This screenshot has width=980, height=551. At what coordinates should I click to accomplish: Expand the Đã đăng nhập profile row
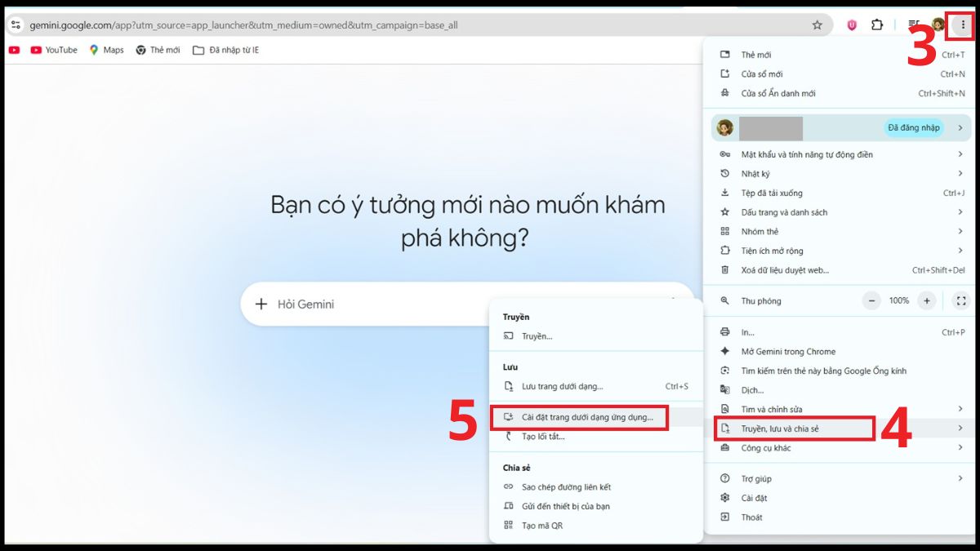click(841, 127)
